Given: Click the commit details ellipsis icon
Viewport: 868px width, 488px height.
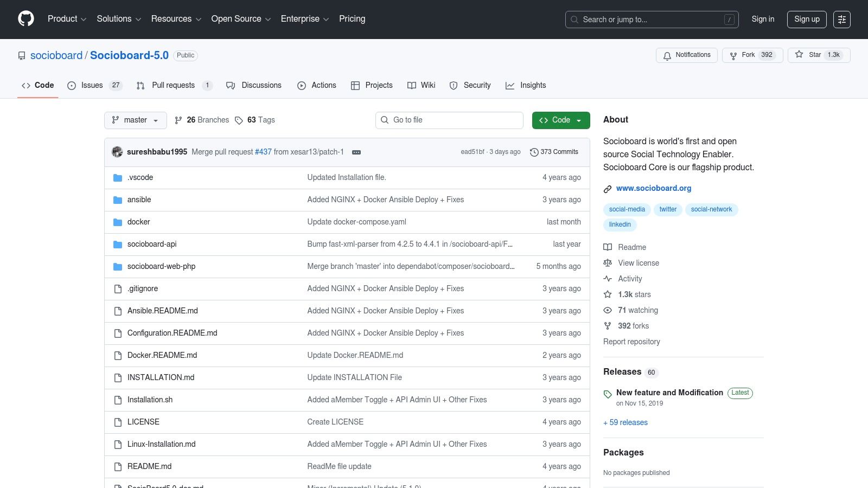Looking at the screenshot, I should coord(356,152).
